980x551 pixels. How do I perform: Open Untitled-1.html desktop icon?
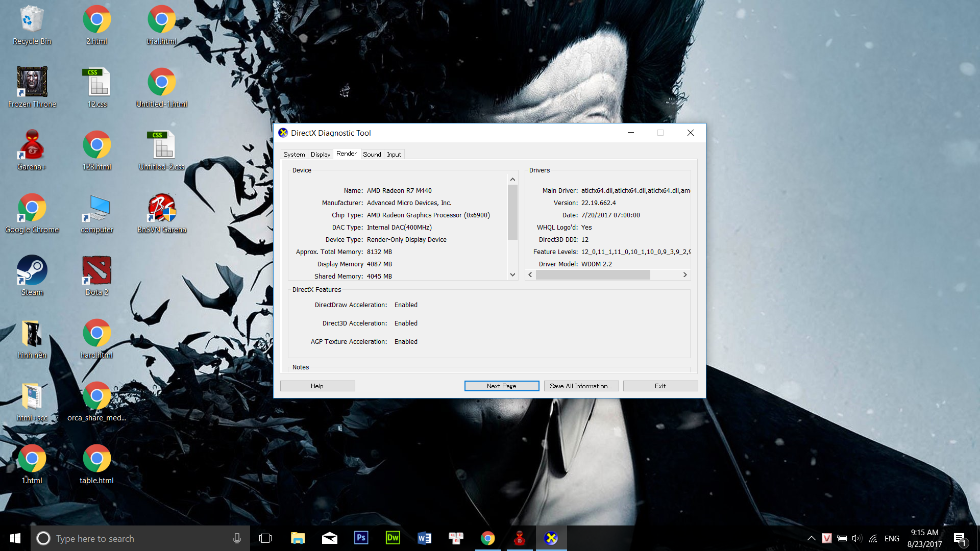coord(161,88)
